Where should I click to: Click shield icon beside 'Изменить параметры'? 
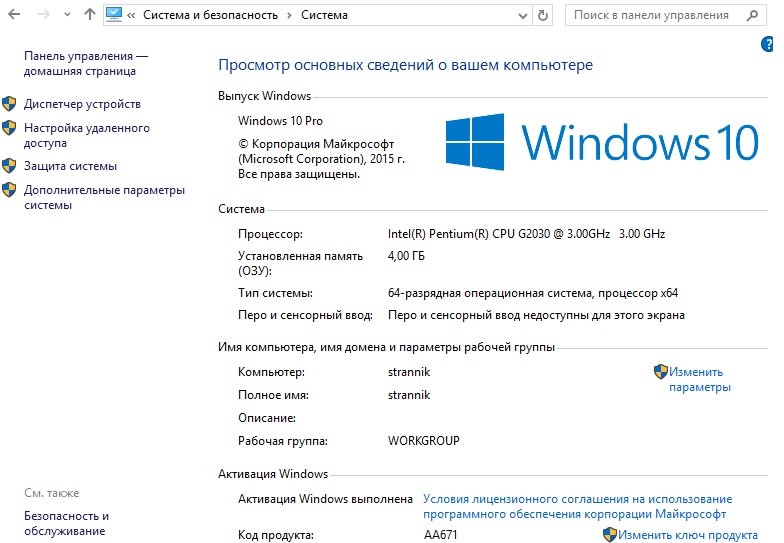point(660,372)
